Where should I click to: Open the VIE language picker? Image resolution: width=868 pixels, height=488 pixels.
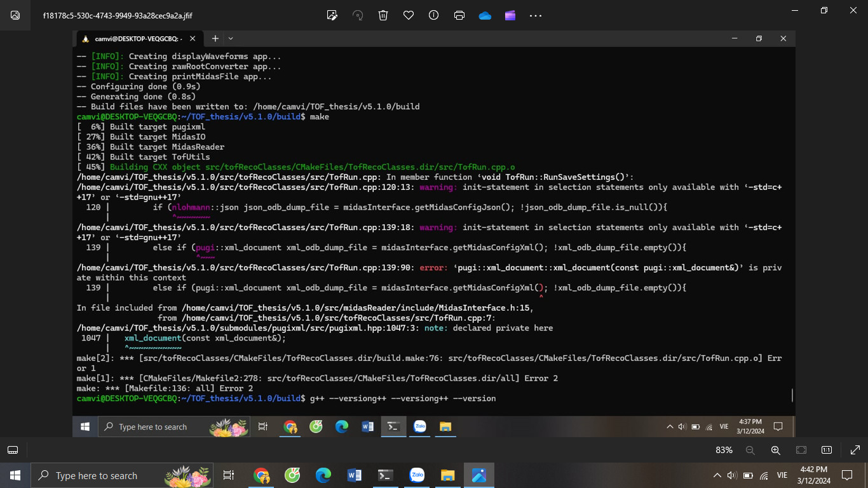click(x=782, y=475)
